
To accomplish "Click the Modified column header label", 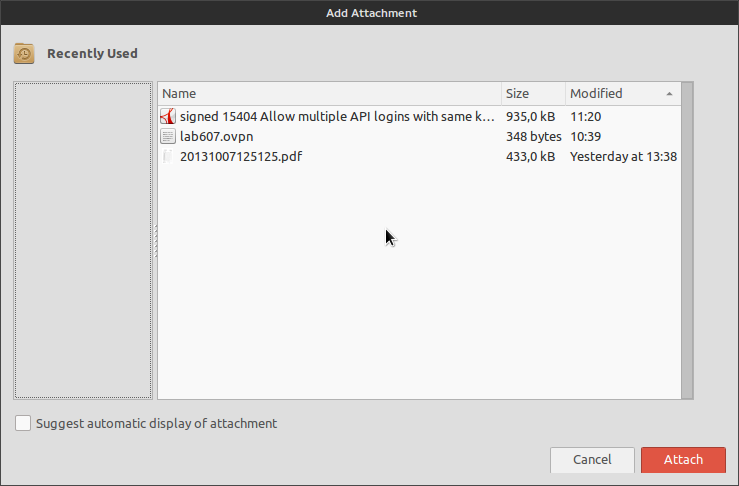I will (x=596, y=94).
